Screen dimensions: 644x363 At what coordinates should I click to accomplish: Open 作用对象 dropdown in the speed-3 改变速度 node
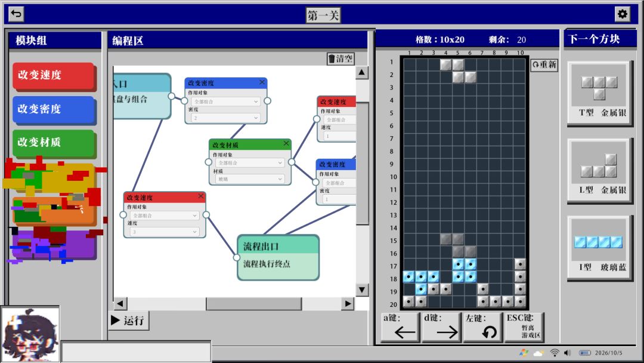165,216
